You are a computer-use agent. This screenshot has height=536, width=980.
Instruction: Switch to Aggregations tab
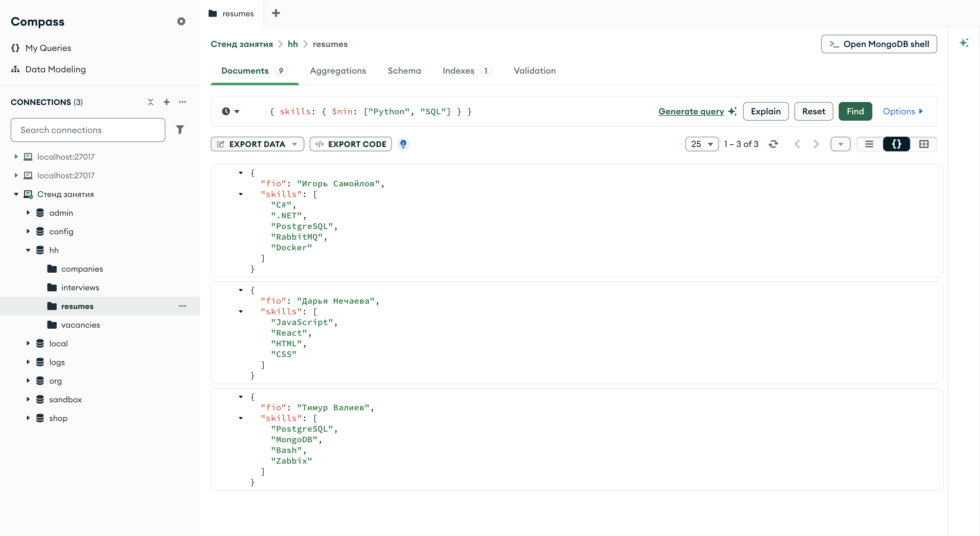click(x=338, y=71)
